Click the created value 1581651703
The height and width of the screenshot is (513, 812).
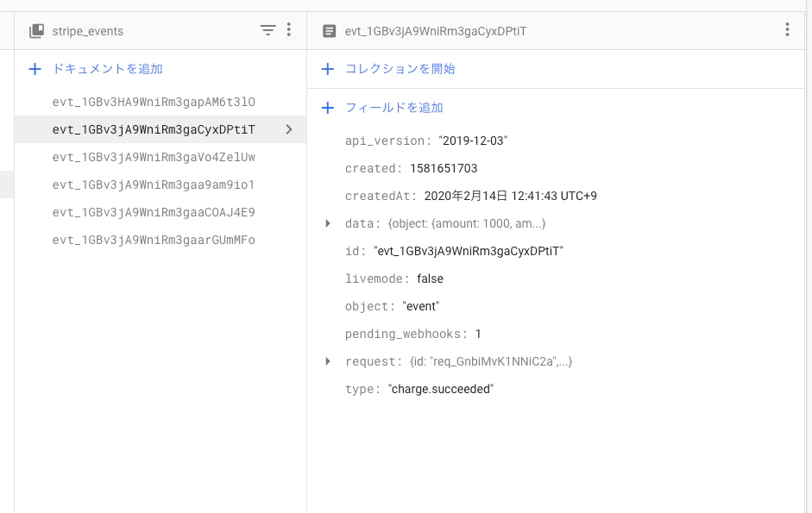pos(444,168)
